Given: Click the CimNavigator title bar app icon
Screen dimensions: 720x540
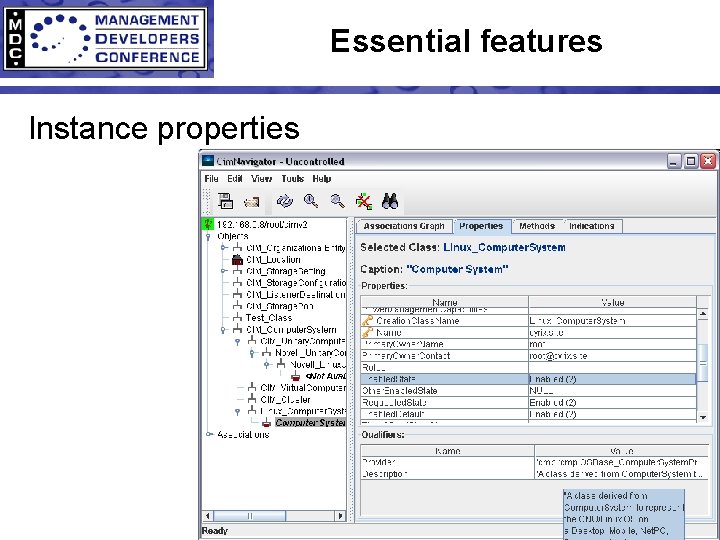Looking at the screenshot, I should [208, 161].
